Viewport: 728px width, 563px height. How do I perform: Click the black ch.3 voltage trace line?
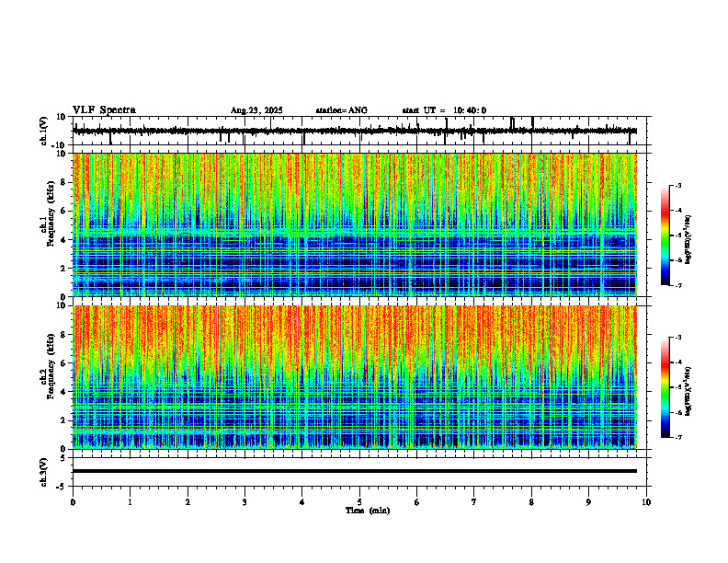pyautogui.click(x=355, y=471)
